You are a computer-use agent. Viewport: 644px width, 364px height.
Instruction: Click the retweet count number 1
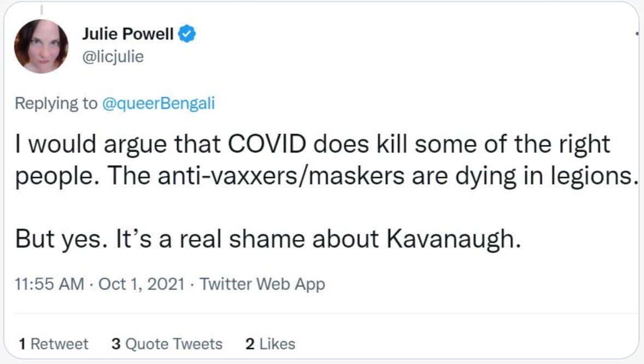(x=22, y=344)
